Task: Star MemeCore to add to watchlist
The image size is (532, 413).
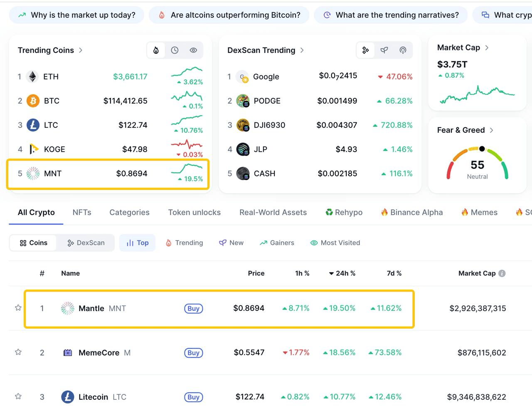Action: coord(18,352)
